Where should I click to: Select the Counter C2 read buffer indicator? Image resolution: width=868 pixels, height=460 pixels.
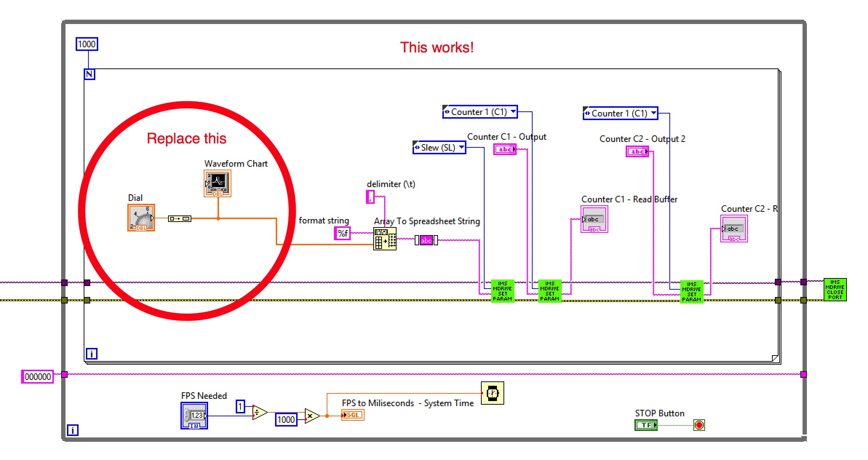pyautogui.click(x=734, y=229)
